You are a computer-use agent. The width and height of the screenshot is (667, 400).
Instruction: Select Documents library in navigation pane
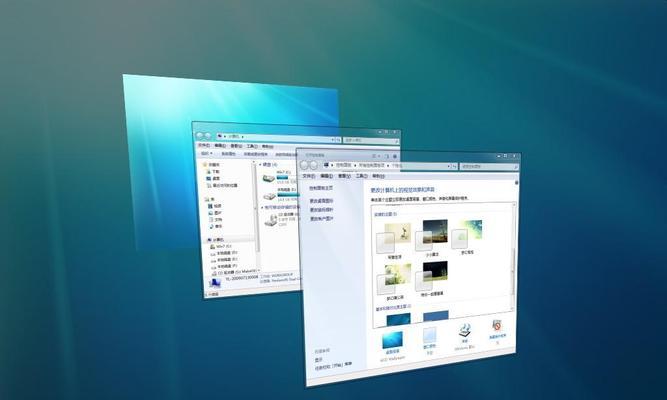(217, 220)
